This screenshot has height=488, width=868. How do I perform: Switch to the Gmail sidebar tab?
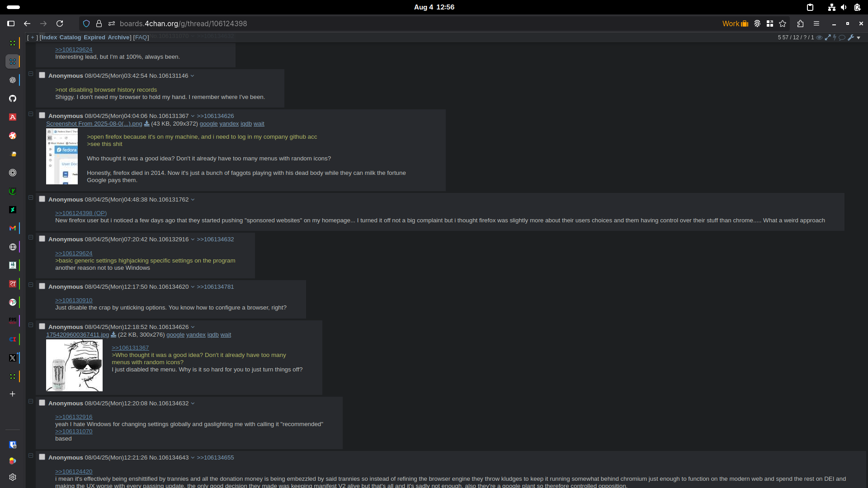pos(13,228)
